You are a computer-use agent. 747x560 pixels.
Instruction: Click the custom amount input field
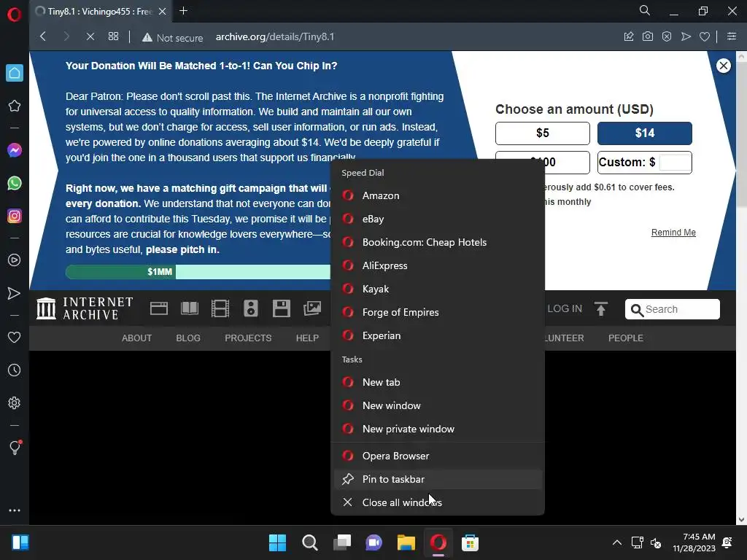[675, 163]
